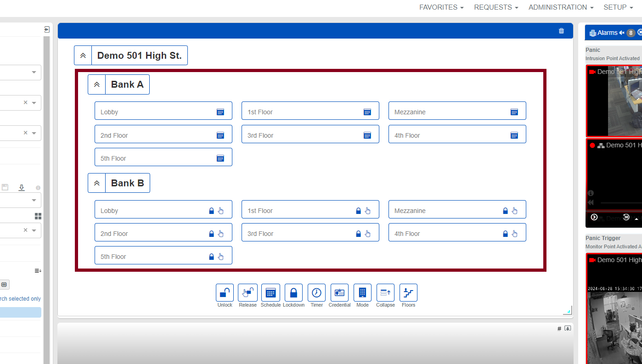Open the Mode building icon
Image resolution: width=642 pixels, height=364 pixels.
362,293
